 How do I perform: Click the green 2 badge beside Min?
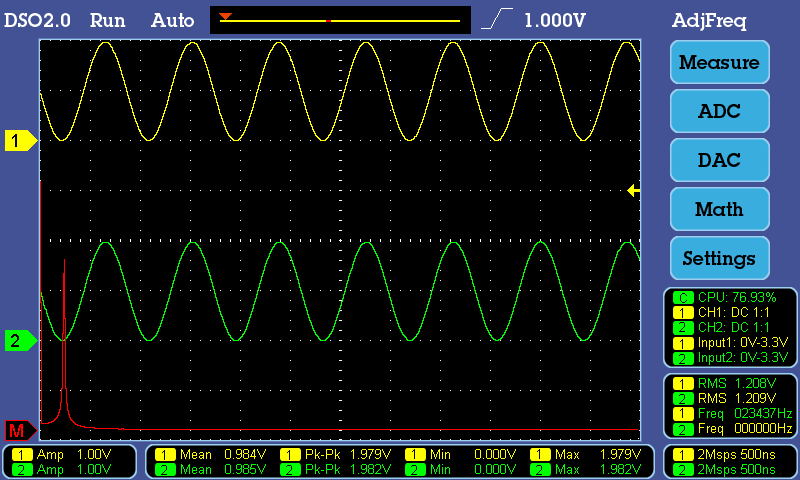pos(415,469)
